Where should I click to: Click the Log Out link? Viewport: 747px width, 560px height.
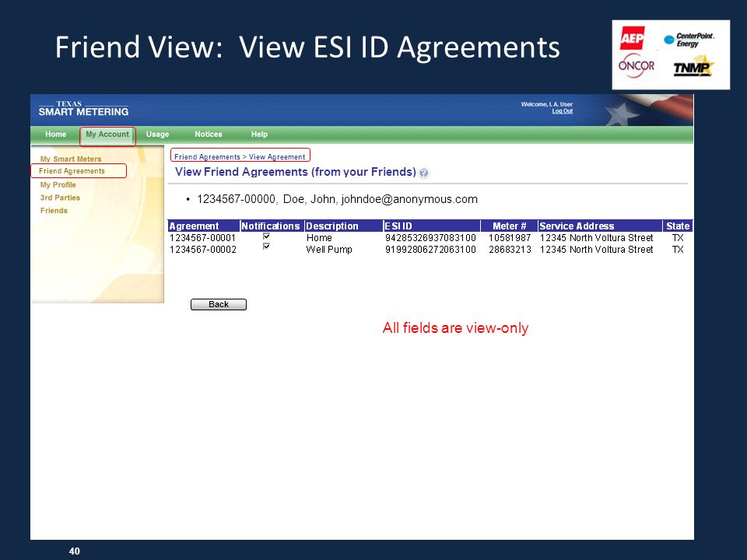click(562, 111)
